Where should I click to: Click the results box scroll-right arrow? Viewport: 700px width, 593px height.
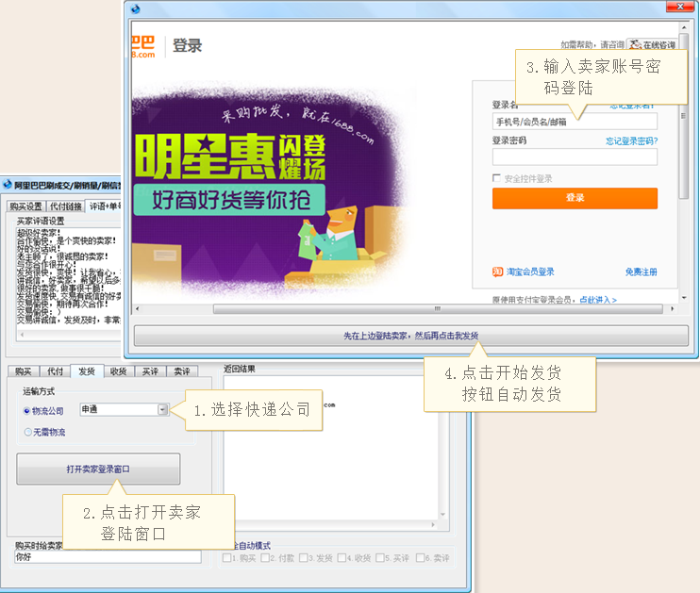[x=433, y=525]
